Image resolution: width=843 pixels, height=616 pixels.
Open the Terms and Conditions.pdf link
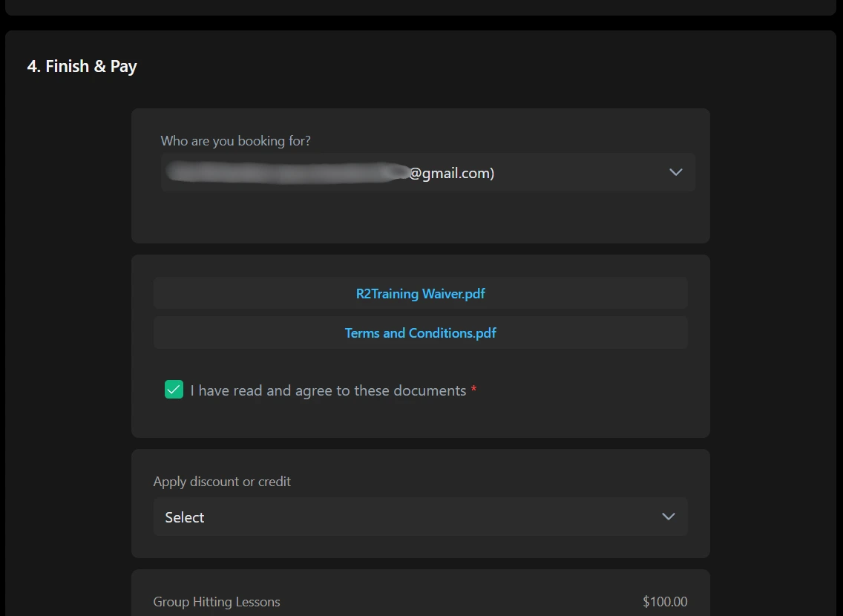tap(420, 332)
